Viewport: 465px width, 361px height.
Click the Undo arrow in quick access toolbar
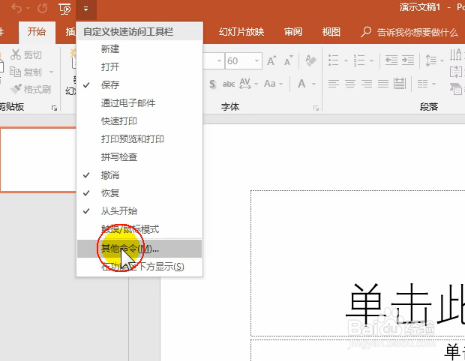coord(16,8)
